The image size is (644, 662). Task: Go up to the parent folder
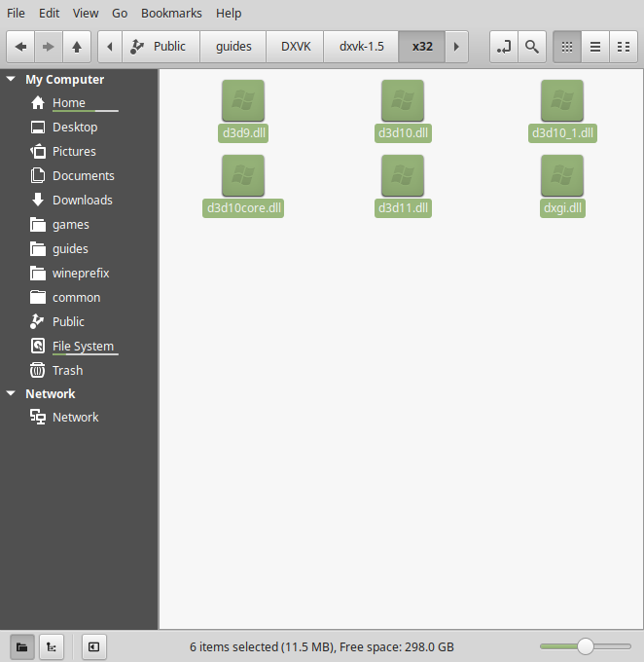[77, 47]
